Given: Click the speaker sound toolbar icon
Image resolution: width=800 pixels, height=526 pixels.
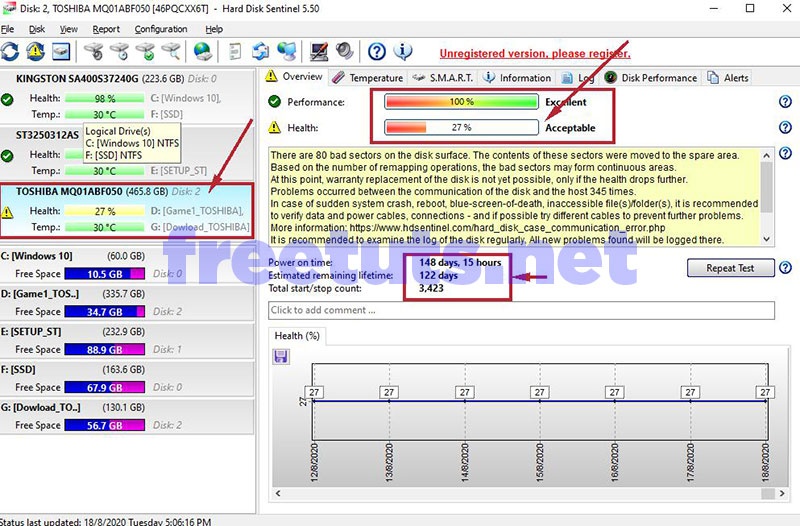Looking at the screenshot, I should (345, 51).
